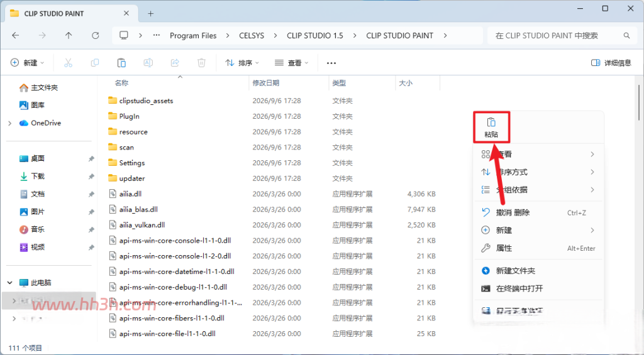Click the Delete trash toolbar icon

(201, 63)
